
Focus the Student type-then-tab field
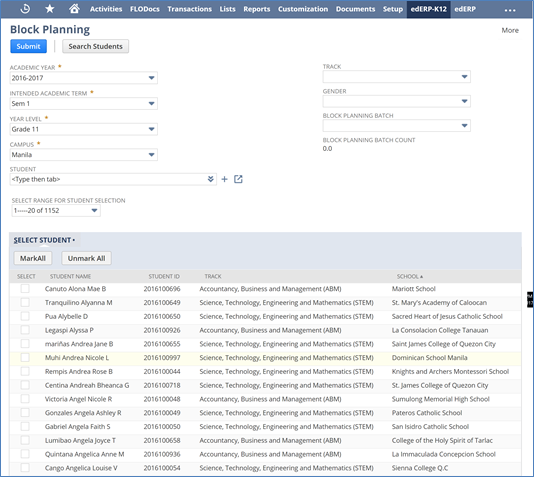point(109,179)
